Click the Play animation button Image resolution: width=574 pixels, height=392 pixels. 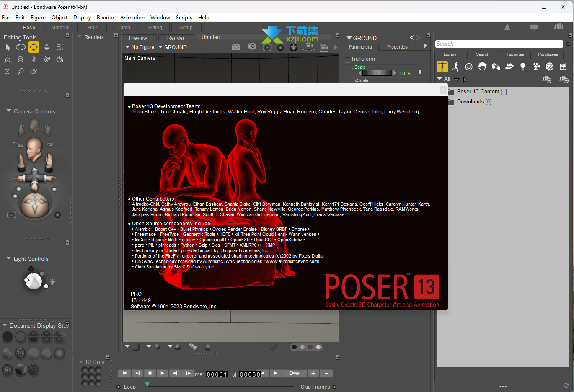click(x=163, y=373)
